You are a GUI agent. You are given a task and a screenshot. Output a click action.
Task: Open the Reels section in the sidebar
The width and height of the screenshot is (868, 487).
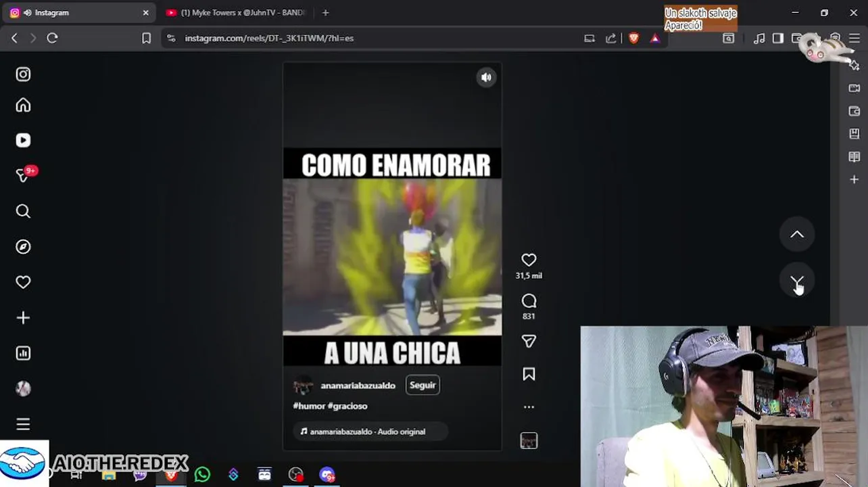[x=23, y=140]
